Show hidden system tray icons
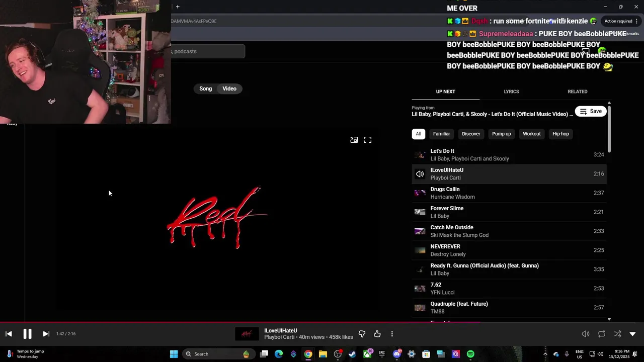The image size is (644, 362). tap(545, 354)
